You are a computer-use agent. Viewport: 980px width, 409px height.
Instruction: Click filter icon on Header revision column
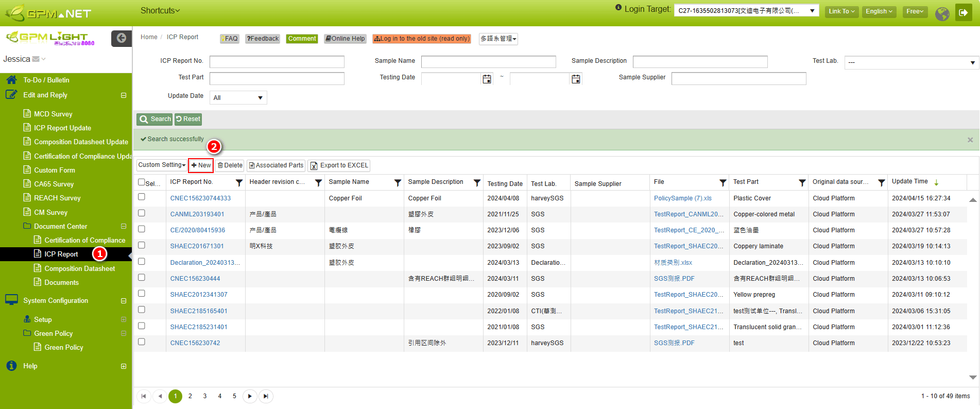(x=318, y=183)
